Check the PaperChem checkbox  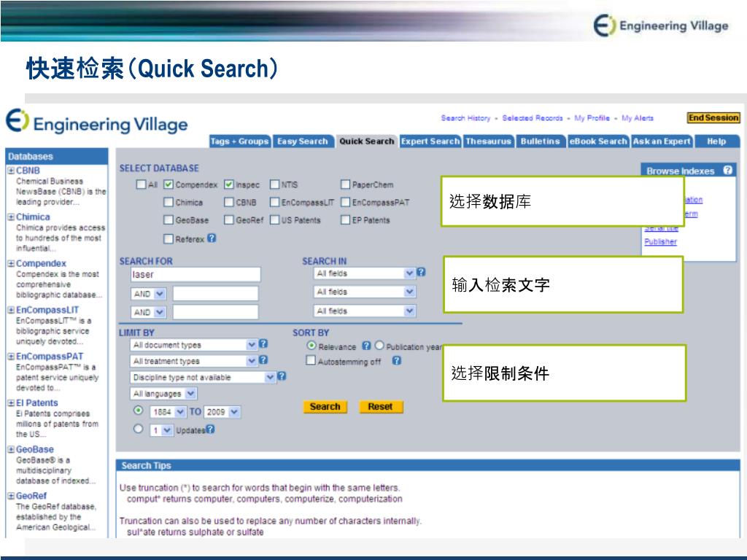(x=345, y=184)
